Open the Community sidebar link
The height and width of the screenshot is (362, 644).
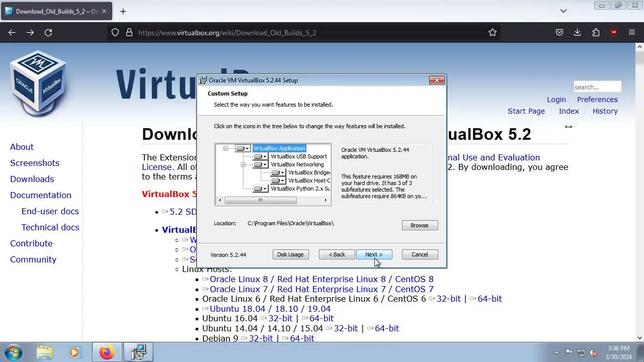[x=33, y=259]
